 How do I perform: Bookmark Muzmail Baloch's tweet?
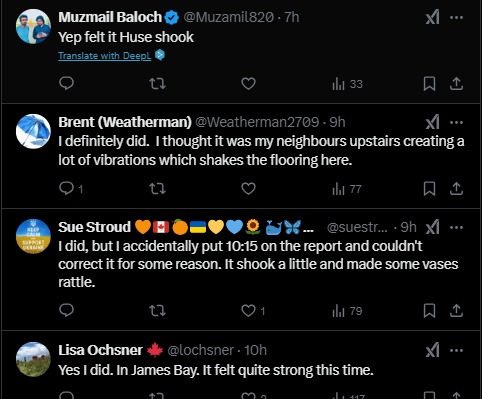click(x=429, y=84)
